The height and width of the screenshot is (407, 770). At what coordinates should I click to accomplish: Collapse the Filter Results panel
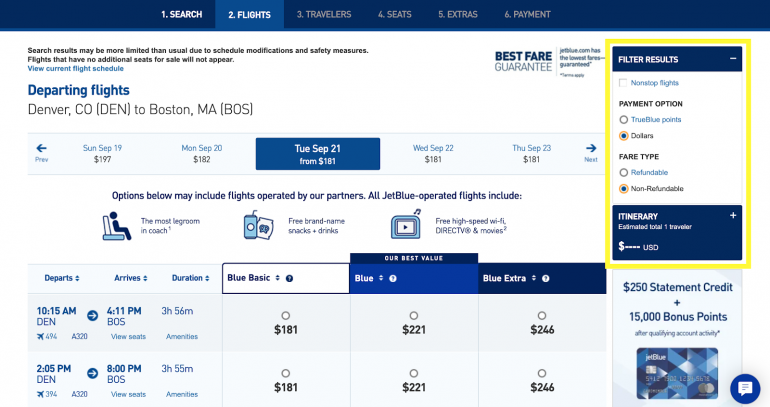pyautogui.click(x=733, y=59)
